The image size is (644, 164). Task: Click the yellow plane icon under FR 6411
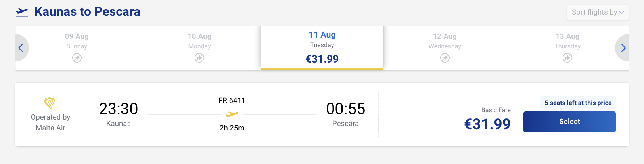(x=232, y=114)
